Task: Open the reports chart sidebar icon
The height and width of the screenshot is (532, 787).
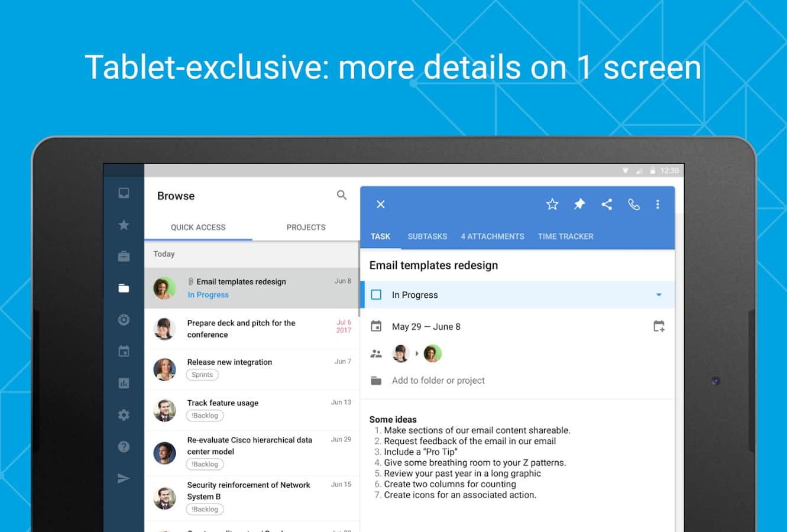Action: tap(124, 384)
